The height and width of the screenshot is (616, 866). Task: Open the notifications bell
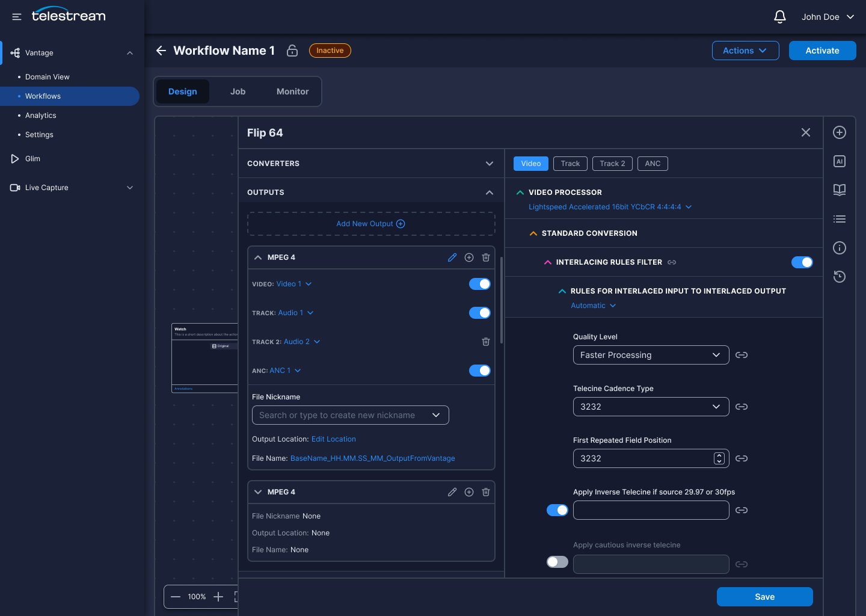coord(779,17)
